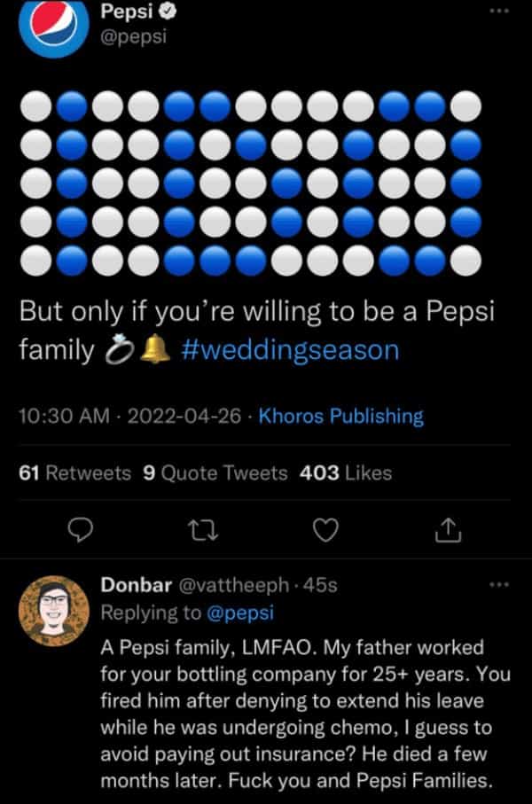Show the 403 Likes list
The width and height of the screenshot is (532, 804).
[x=346, y=472]
